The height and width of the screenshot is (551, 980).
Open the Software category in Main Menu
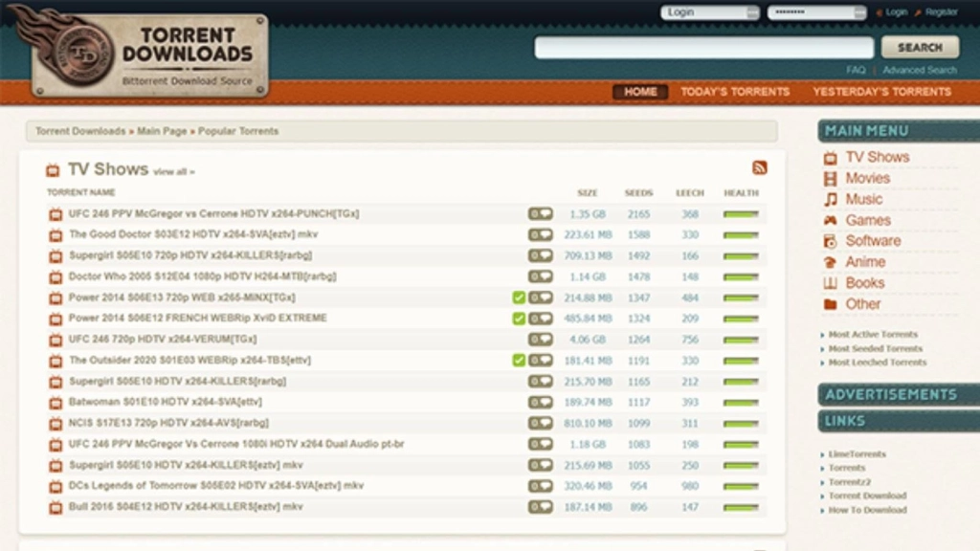coord(873,240)
